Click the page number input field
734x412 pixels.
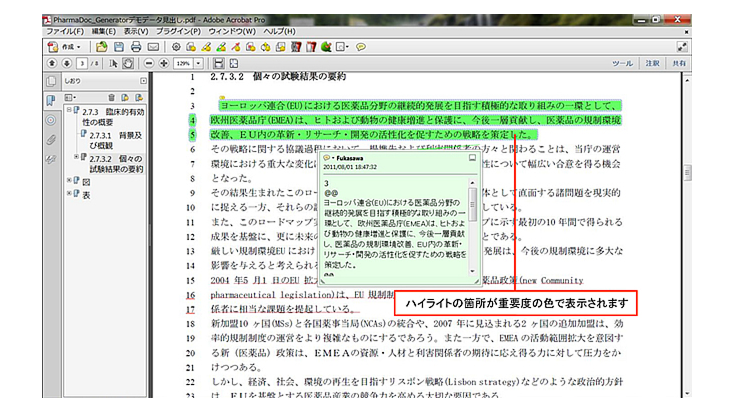click(x=84, y=63)
